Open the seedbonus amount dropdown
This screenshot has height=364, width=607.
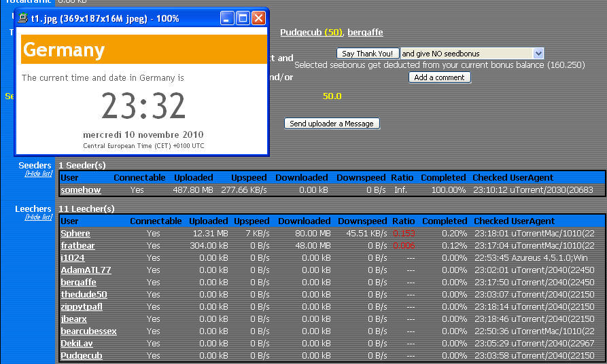538,53
